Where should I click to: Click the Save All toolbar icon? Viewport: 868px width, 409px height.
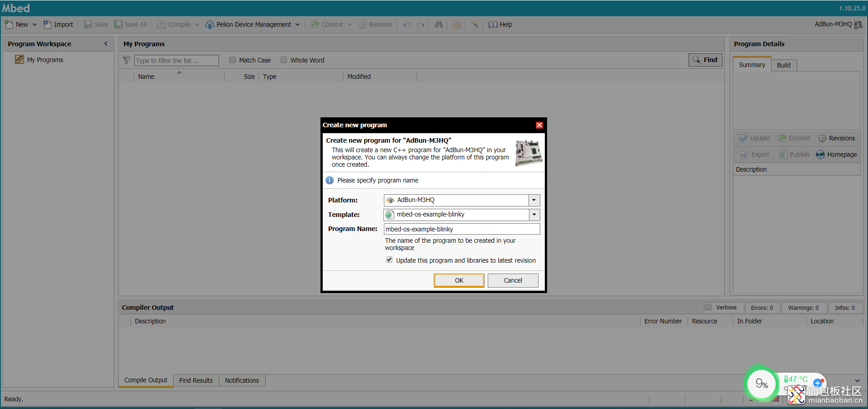click(x=118, y=24)
